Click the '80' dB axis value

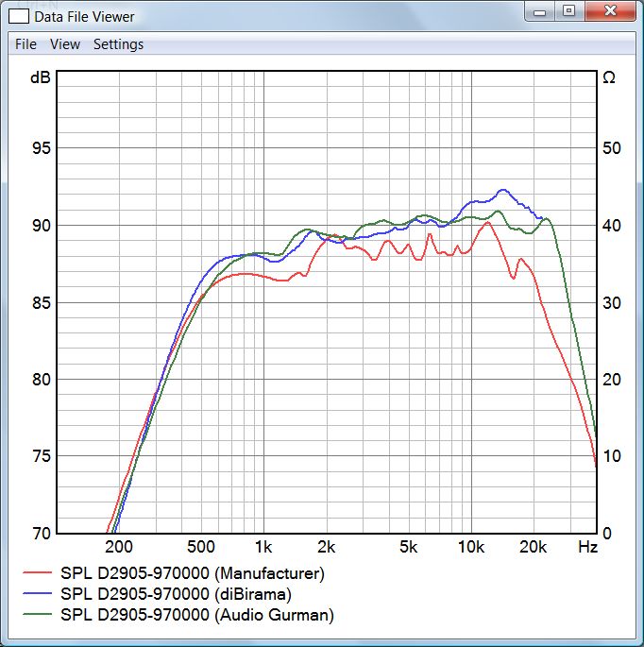point(42,380)
